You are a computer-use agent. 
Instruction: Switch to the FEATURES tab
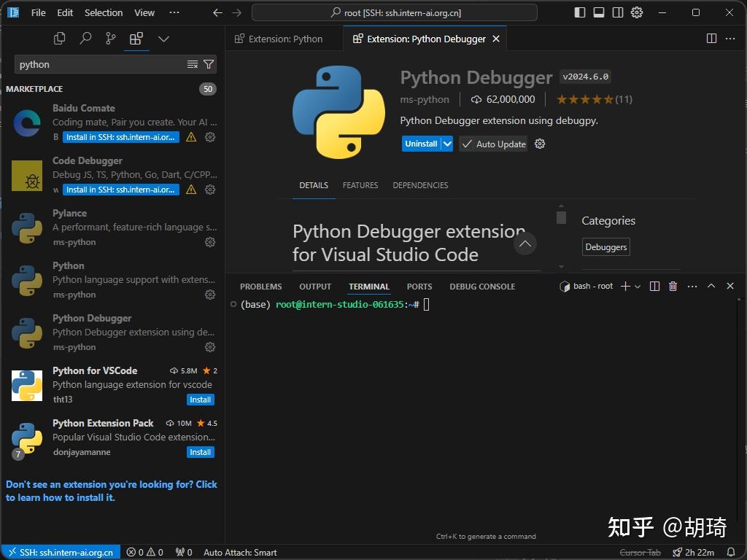(360, 185)
